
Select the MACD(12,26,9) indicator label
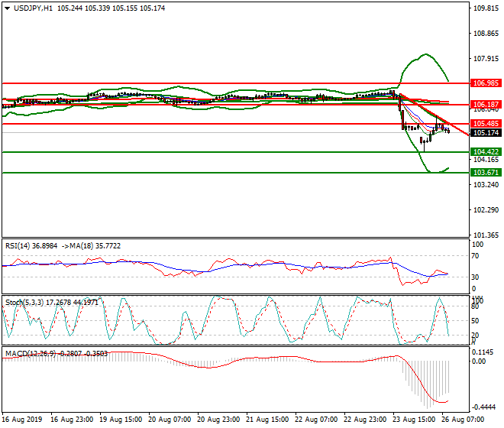pos(31,354)
